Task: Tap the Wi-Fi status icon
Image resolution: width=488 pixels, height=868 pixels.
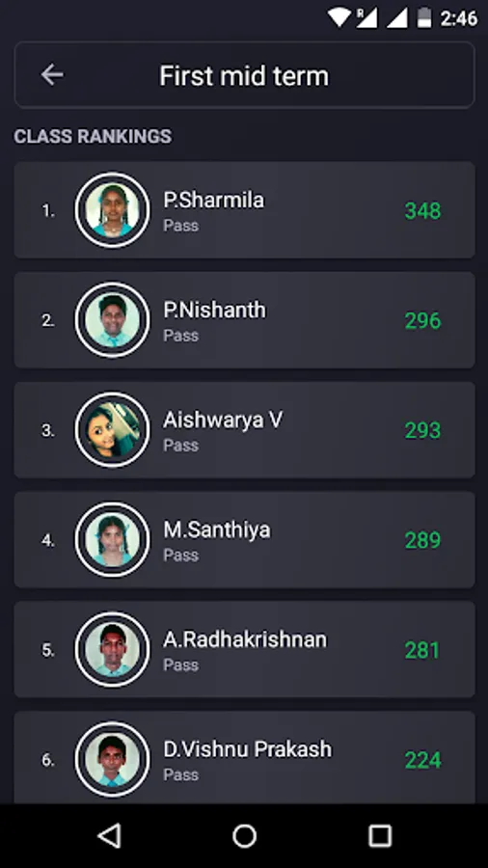Action: tap(339, 17)
